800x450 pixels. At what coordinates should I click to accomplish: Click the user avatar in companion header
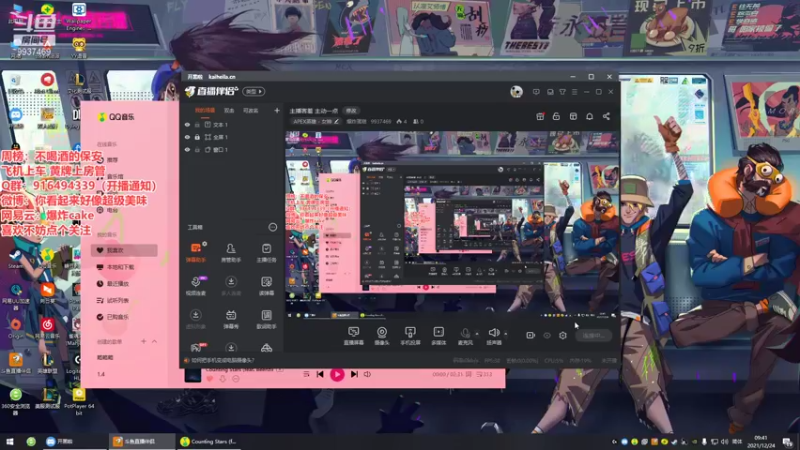tap(516, 92)
